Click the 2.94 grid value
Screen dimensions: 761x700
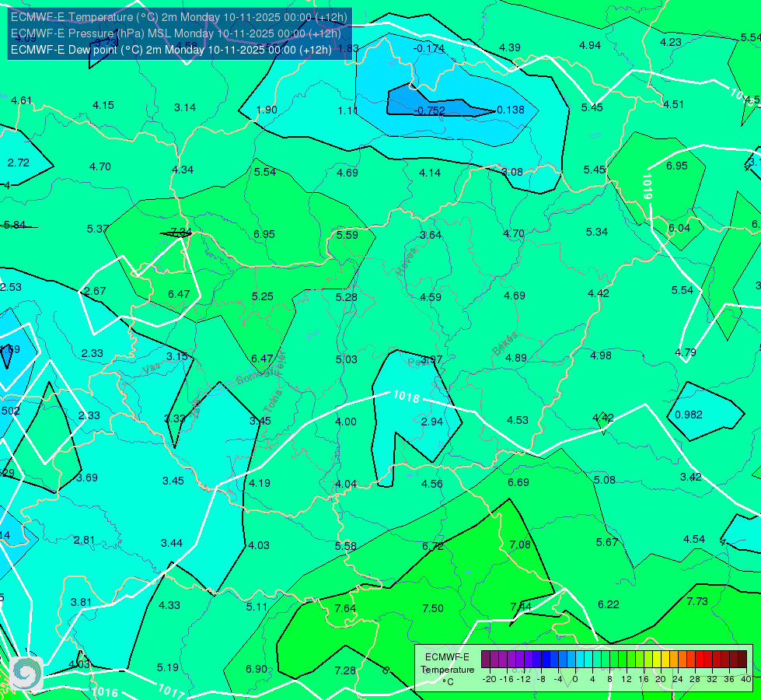click(x=432, y=422)
